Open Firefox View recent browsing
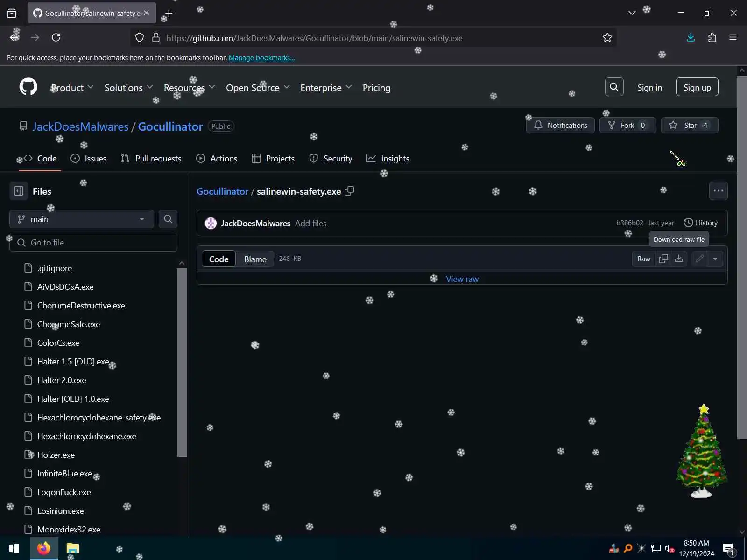 click(12, 13)
